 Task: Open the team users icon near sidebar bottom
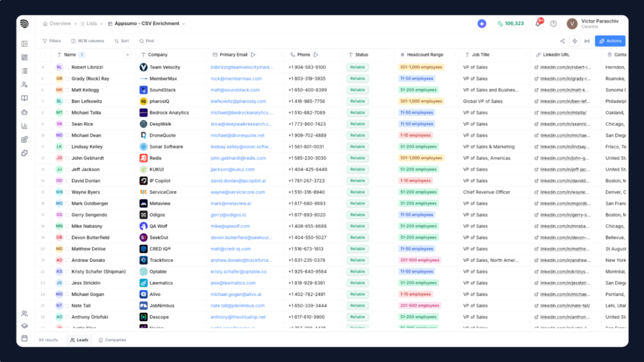point(25,314)
